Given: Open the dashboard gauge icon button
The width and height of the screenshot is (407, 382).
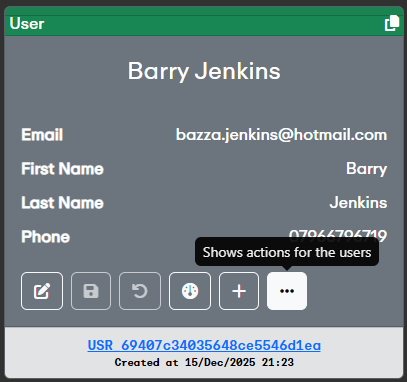Looking at the screenshot, I should (190, 291).
